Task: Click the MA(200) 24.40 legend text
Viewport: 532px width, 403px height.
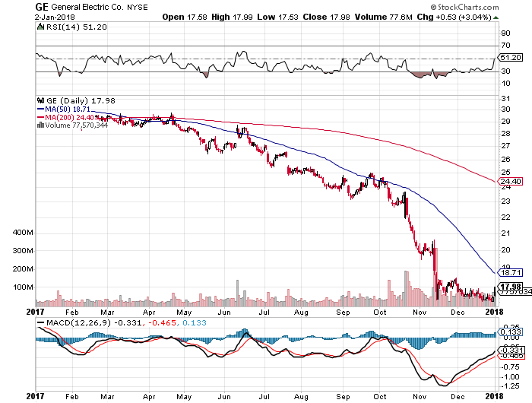Action: tap(69, 117)
